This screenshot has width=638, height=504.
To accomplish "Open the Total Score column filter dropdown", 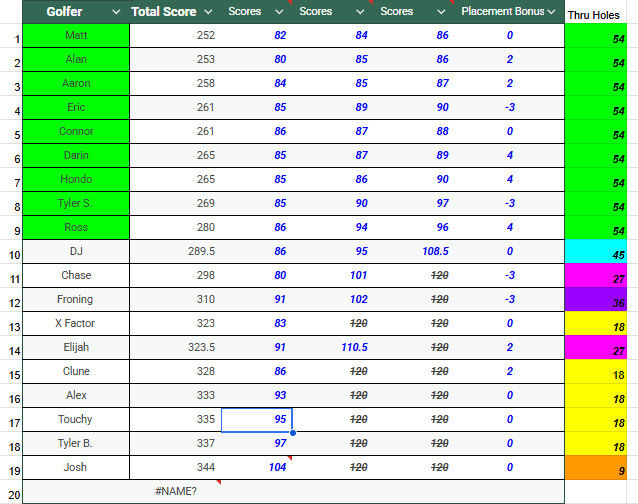I will [x=208, y=12].
